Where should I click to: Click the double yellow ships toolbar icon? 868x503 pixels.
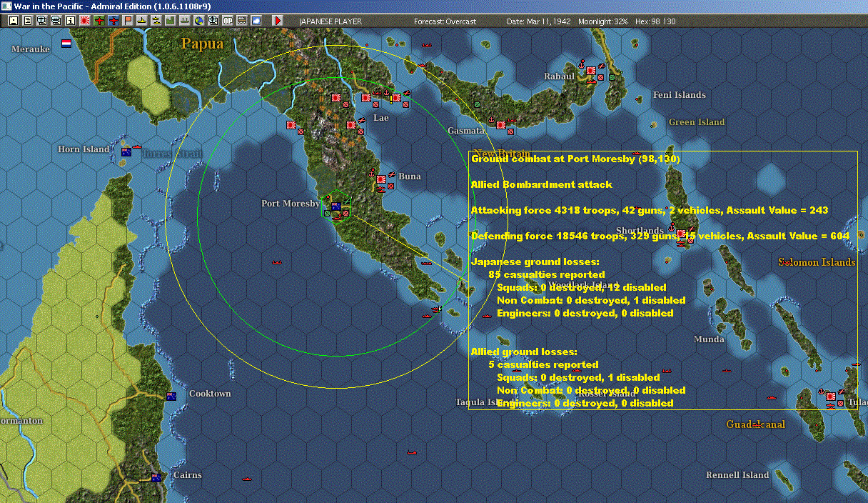point(156,21)
